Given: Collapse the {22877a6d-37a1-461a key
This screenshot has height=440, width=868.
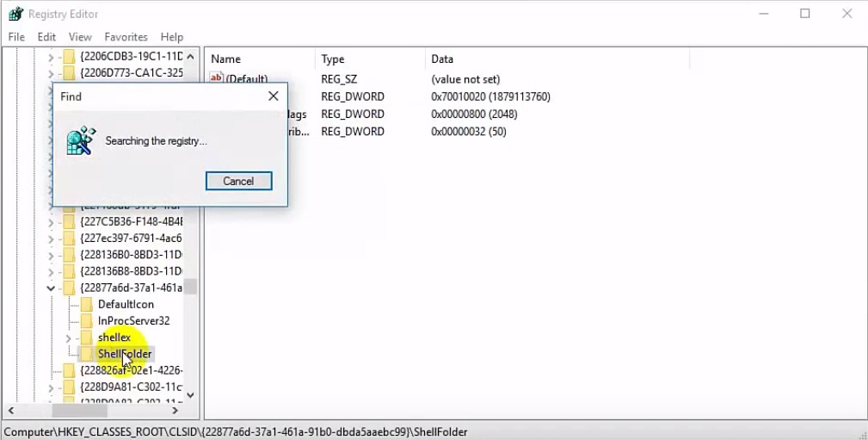Looking at the screenshot, I should point(51,288).
